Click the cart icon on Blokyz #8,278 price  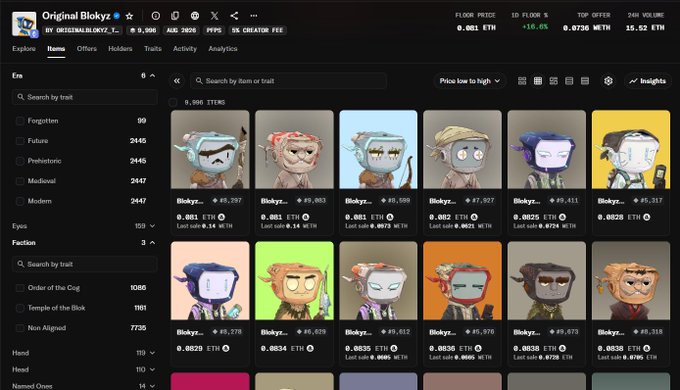pyautogui.click(x=226, y=348)
